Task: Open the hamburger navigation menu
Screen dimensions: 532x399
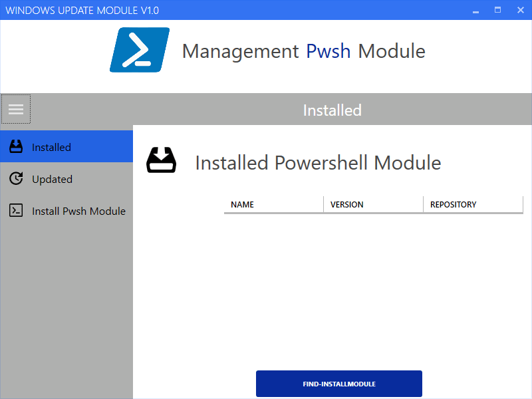Action: coord(15,108)
